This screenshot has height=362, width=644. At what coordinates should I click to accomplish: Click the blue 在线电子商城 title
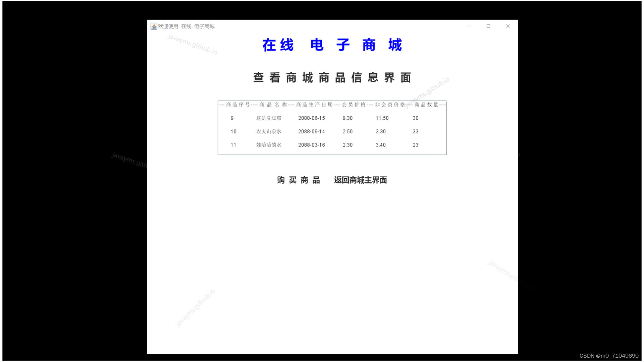click(332, 45)
